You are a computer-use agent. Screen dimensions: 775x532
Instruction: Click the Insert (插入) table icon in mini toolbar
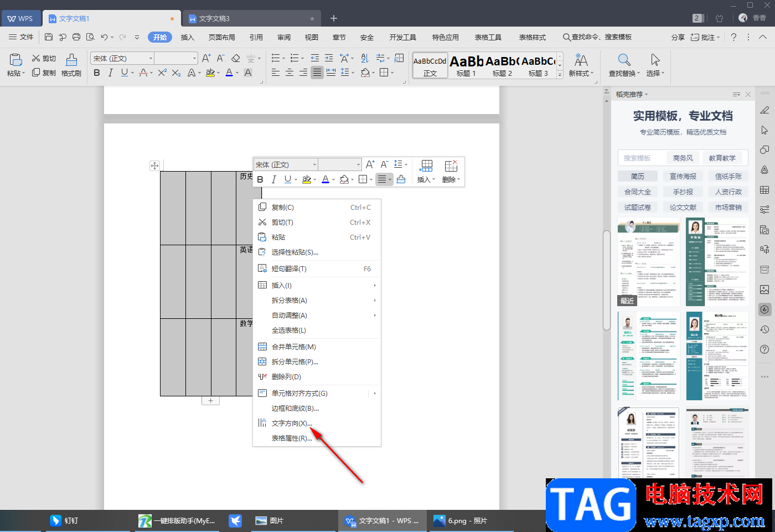coord(426,166)
